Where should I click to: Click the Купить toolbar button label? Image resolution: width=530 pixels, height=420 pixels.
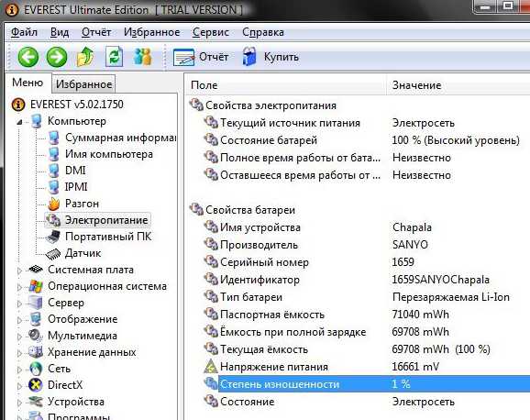click(x=282, y=57)
